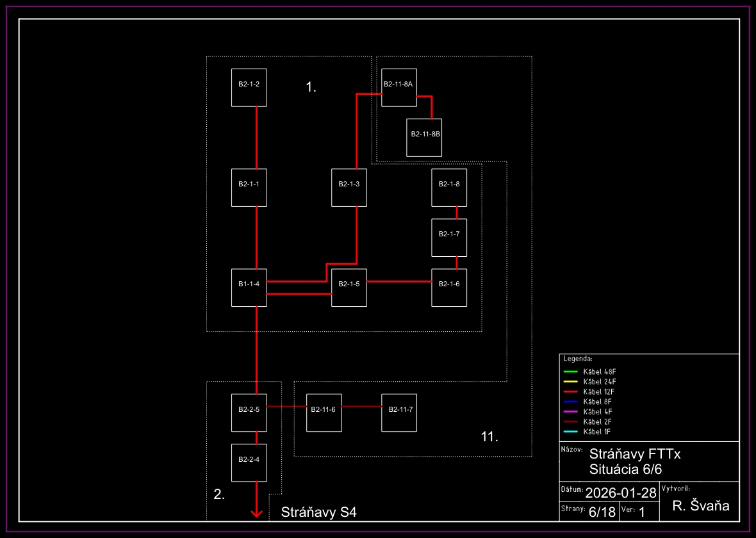Select the page number 6/18 field
Viewport: 756px width, 538px height.
(602, 512)
